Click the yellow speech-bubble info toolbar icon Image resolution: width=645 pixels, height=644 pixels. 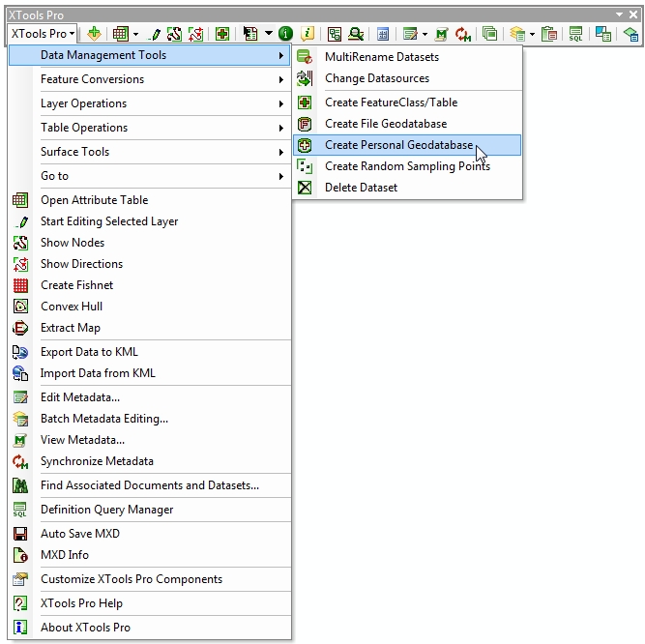pyautogui.click(x=308, y=34)
